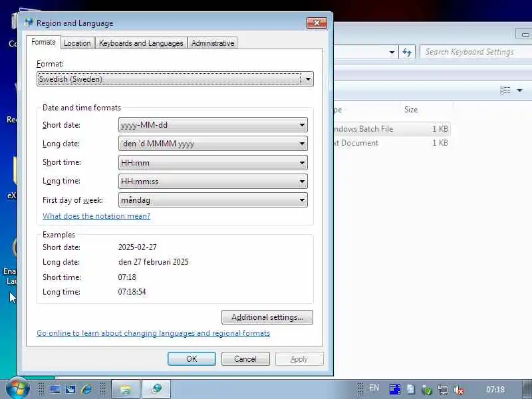Viewport: 532px width, 399px height.
Task: Open the network tray icon
Action: [443, 390]
